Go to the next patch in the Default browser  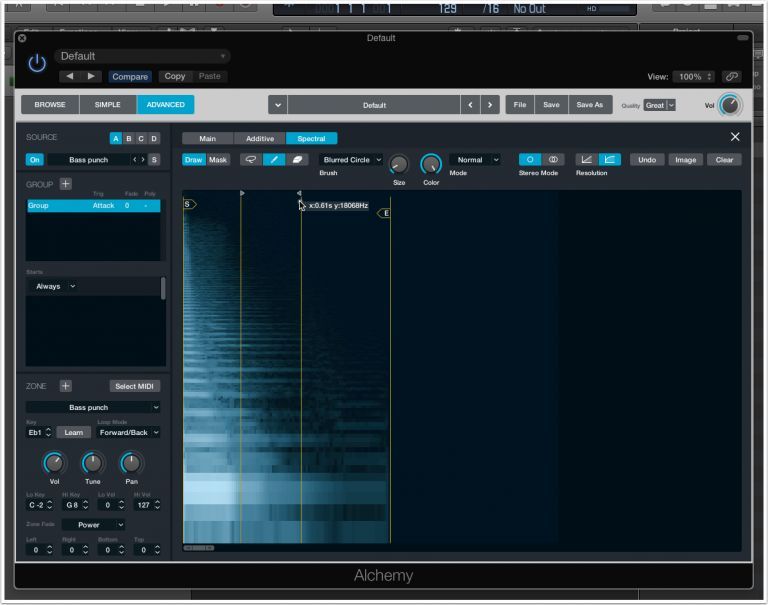(x=490, y=105)
